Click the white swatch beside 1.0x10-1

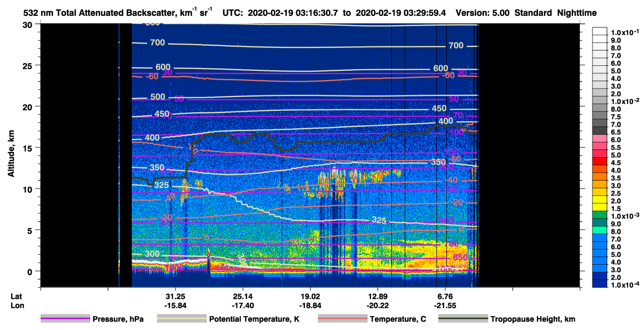pos(599,32)
